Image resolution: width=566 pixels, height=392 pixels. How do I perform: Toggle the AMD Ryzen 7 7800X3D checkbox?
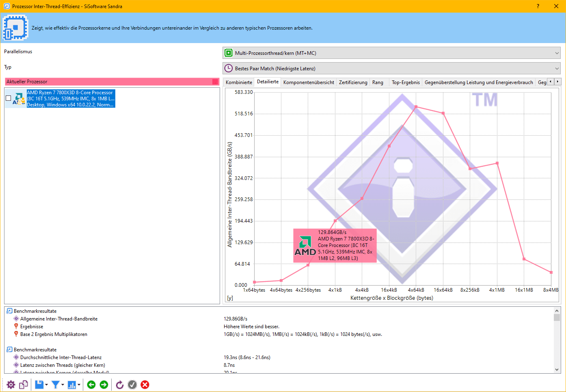pyautogui.click(x=8, y=98)
